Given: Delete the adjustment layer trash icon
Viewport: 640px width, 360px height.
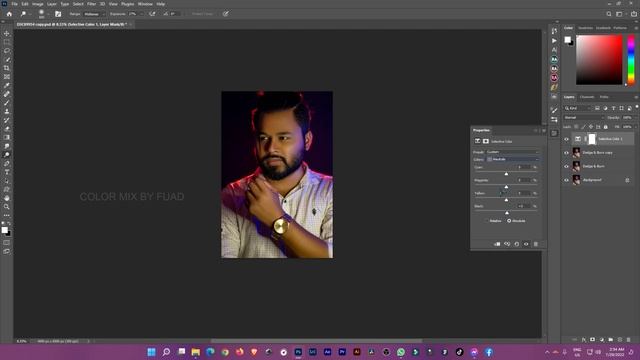Looking at the screenshot, I should click(x=536, y=244).
